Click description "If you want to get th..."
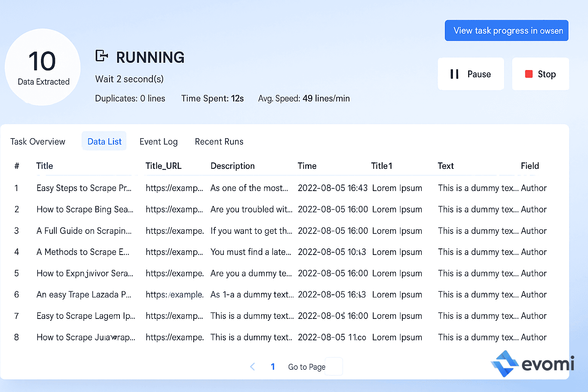Viewport: 588px width, 392px height. tap(252, 231)
